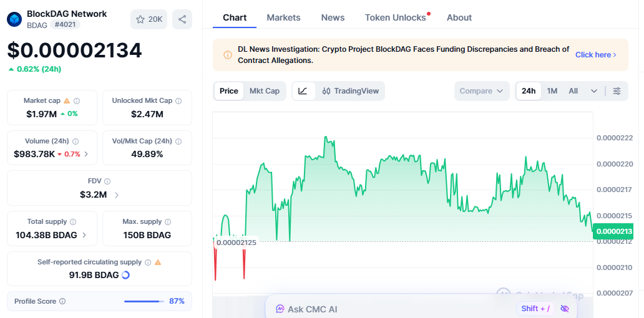
Task: Click the $3.2M FDV value
Action: click(93, 195)
